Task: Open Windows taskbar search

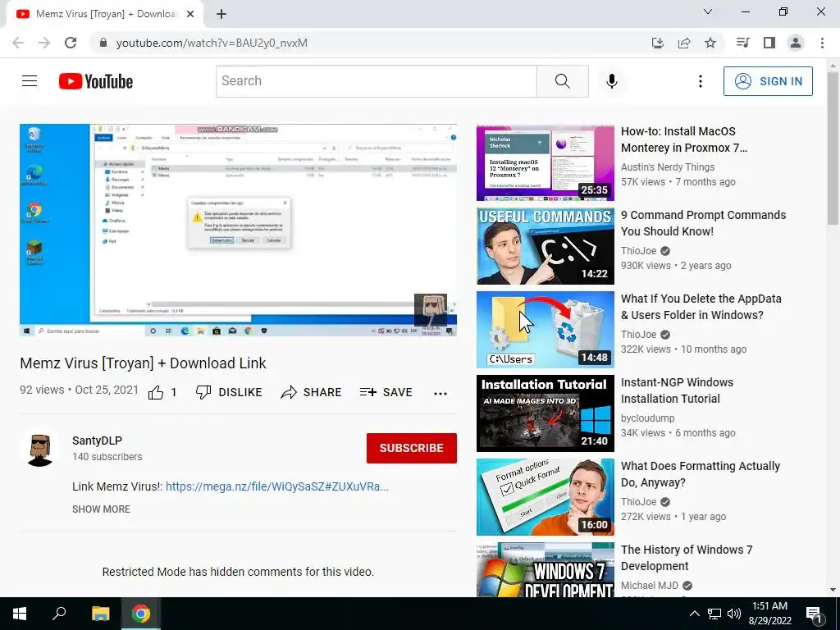Action: [59, 614]
